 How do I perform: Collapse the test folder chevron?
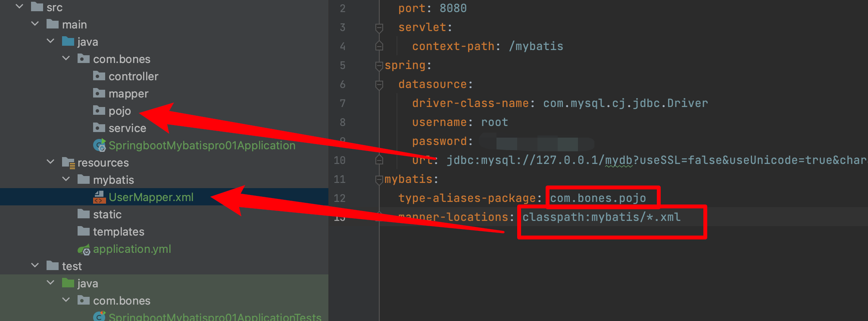click(x=35, y=266)
